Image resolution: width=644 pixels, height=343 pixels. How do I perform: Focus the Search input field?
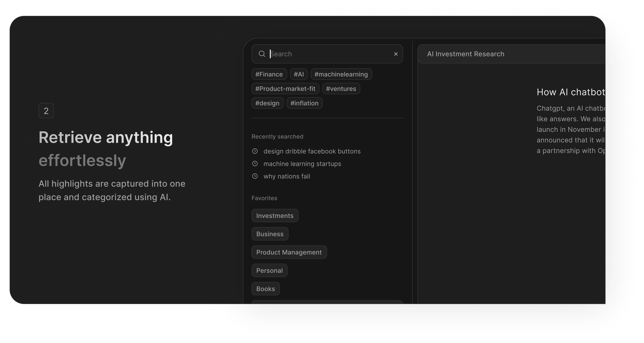(327, 54)
